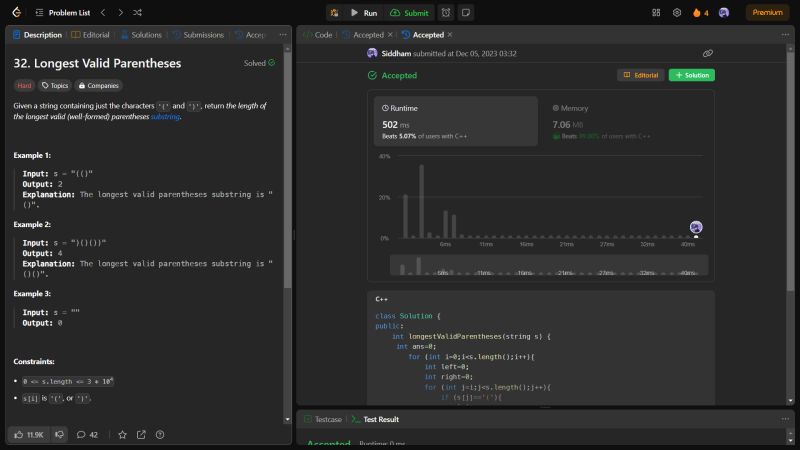Open more options in description panel header

click(x=283, y=35)
